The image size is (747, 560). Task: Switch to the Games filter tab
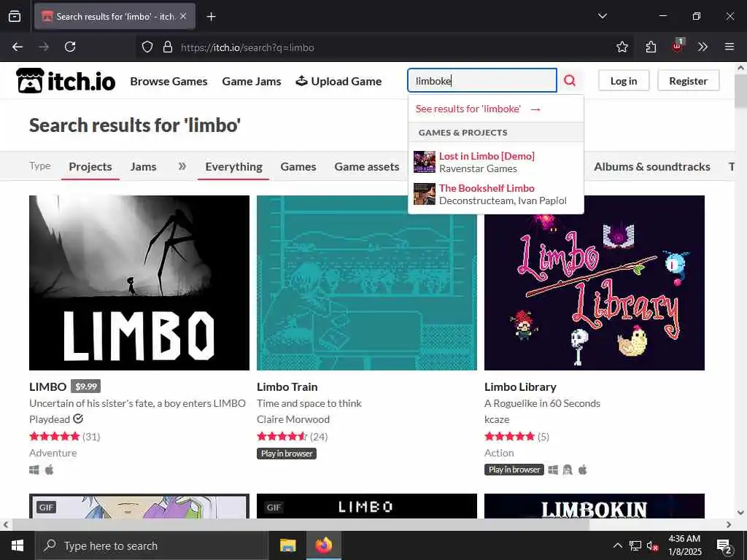[x=298, y=167]
